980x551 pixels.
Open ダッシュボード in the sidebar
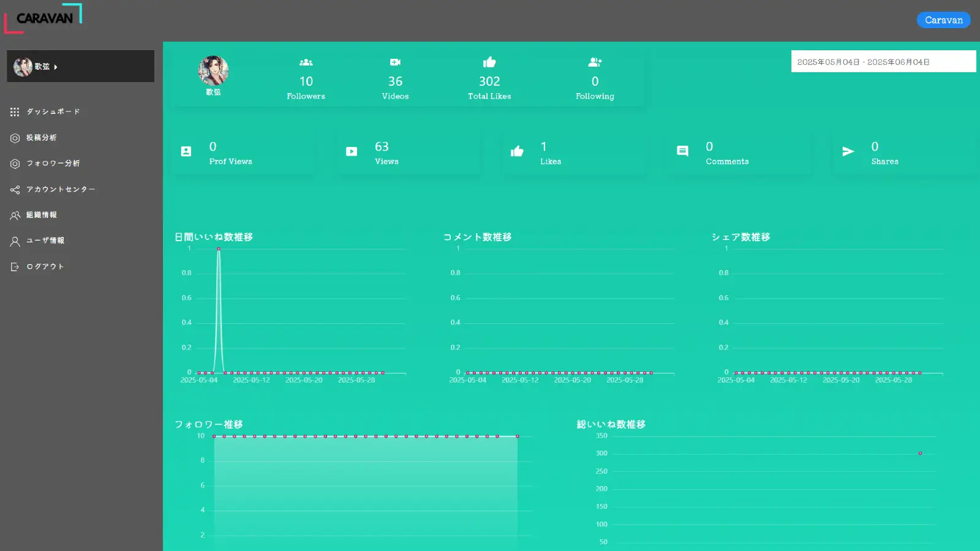tap(53, 112)
